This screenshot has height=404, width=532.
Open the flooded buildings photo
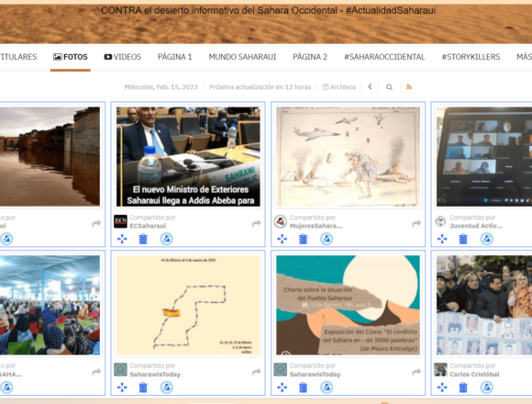tap(50, 156)
